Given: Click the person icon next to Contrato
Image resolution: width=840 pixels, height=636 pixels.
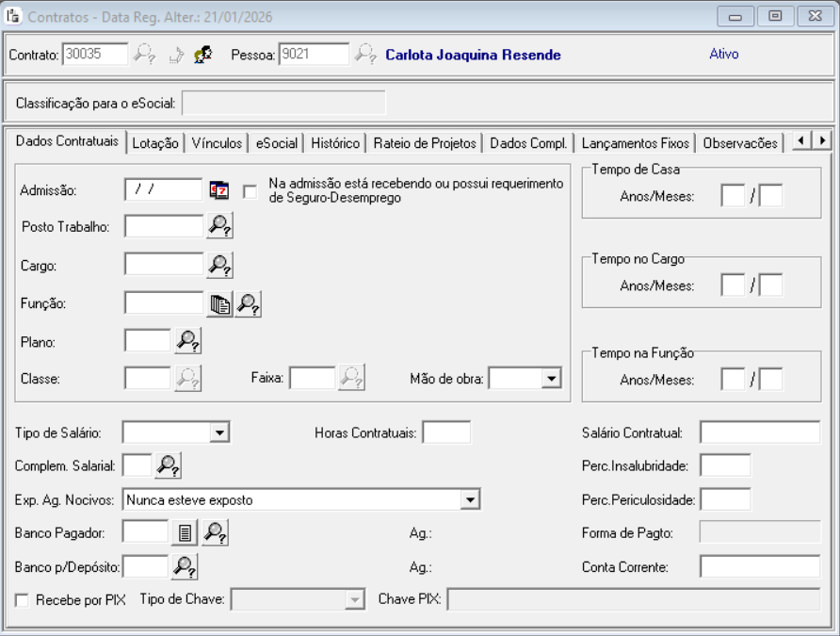Looking at the screenshot, I should click(x=202, y=55).
